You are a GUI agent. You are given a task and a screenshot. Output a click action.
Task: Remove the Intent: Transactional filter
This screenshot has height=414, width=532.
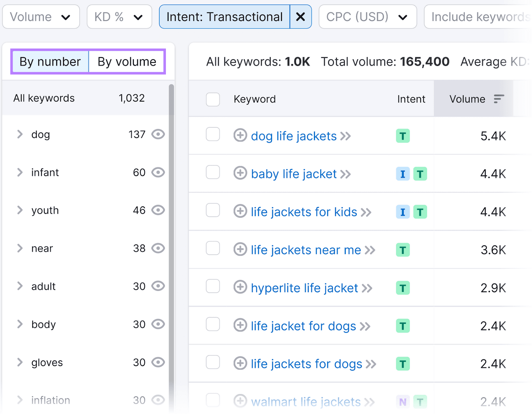300,17
